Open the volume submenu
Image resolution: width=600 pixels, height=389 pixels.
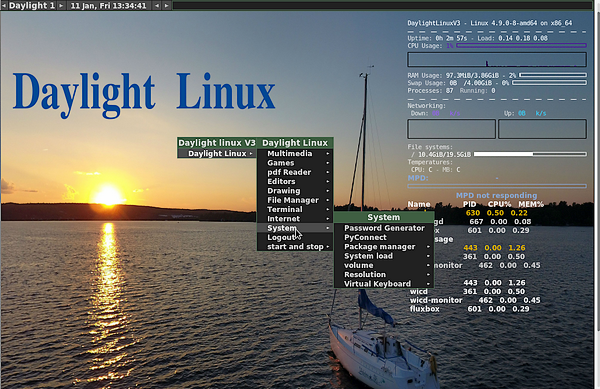384,265
